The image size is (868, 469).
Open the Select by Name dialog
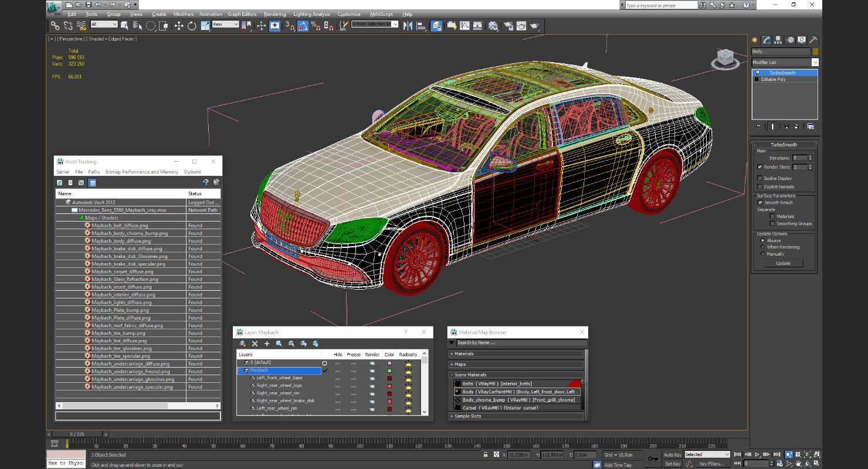[137, 26]
